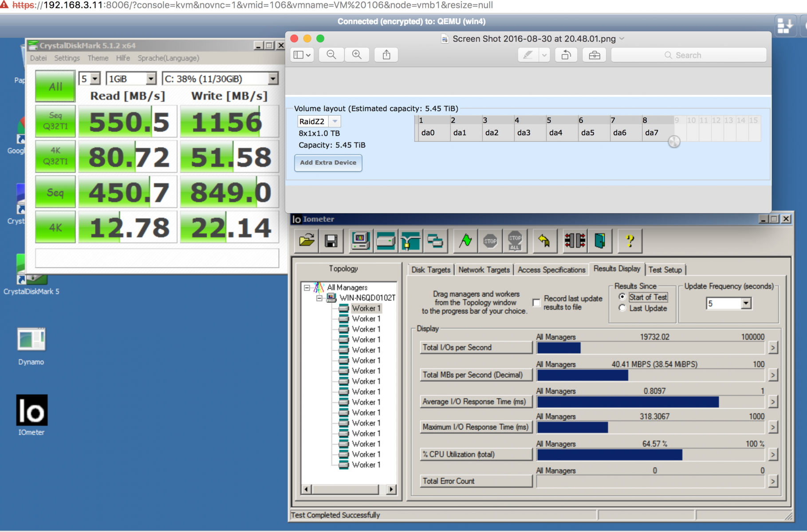Click the Iometer open folder icon

pos(307,241)
